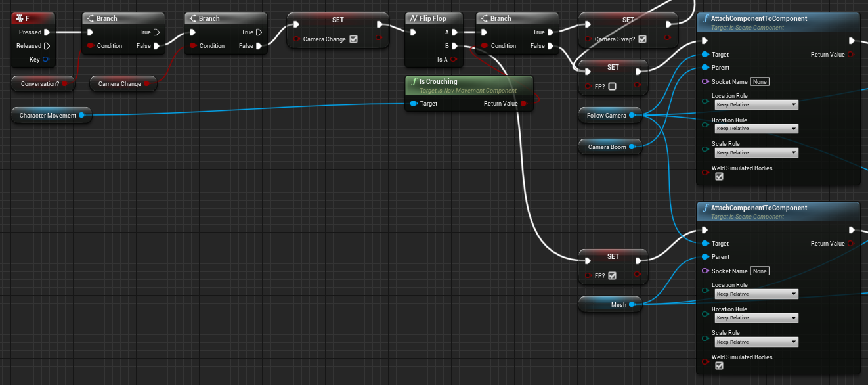
Task: Open Scale Rule dropdown in lower Attach node
Action: coord(756,342)
